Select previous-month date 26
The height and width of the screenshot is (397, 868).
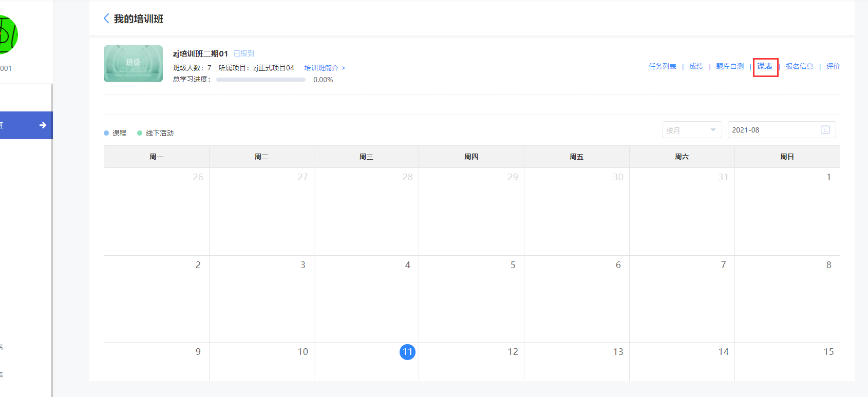[x=198, y=177]
